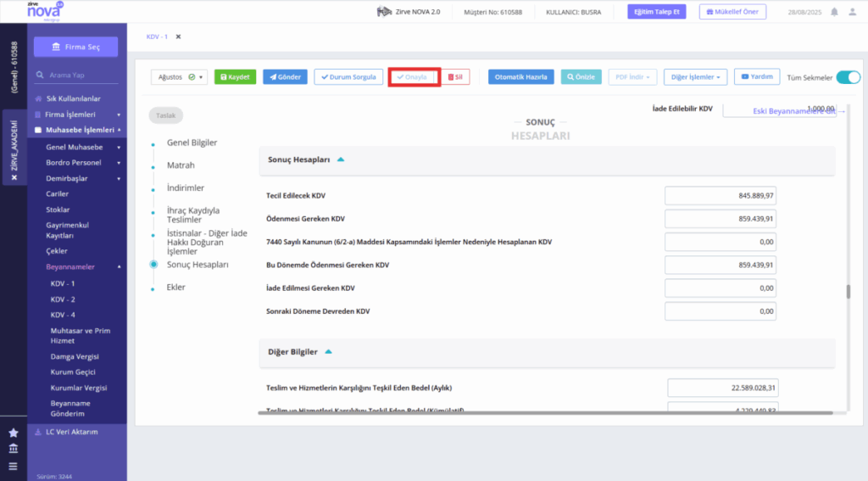Open the Ağustos month dropdown
The width and height of the screenshot is (868, 481).
click(180, 77)
